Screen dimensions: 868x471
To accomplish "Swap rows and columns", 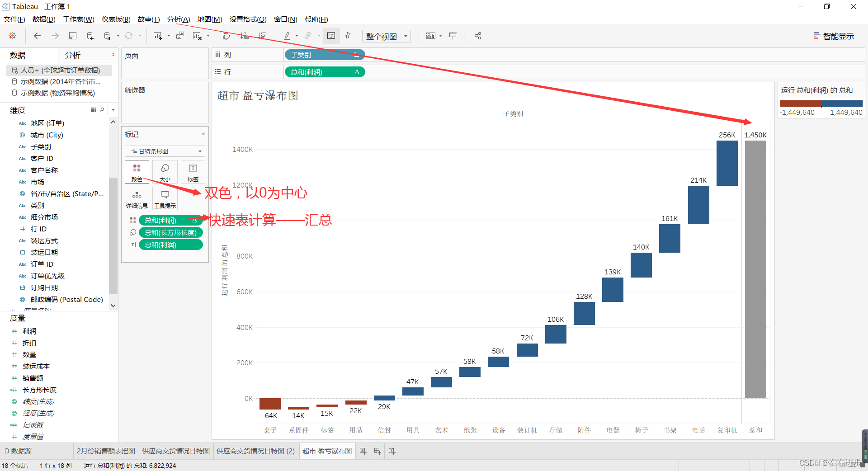I will pos(226,36).
